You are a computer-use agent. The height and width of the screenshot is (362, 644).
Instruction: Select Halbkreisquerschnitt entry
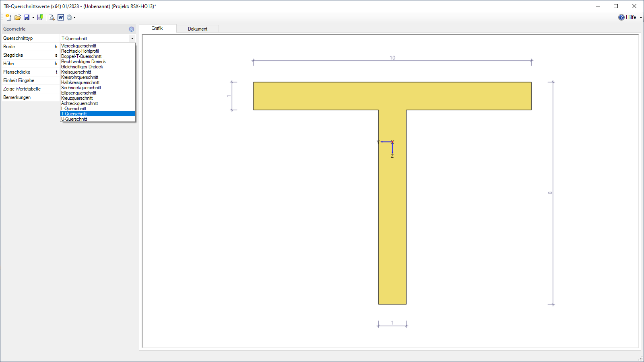coord(97,82)
